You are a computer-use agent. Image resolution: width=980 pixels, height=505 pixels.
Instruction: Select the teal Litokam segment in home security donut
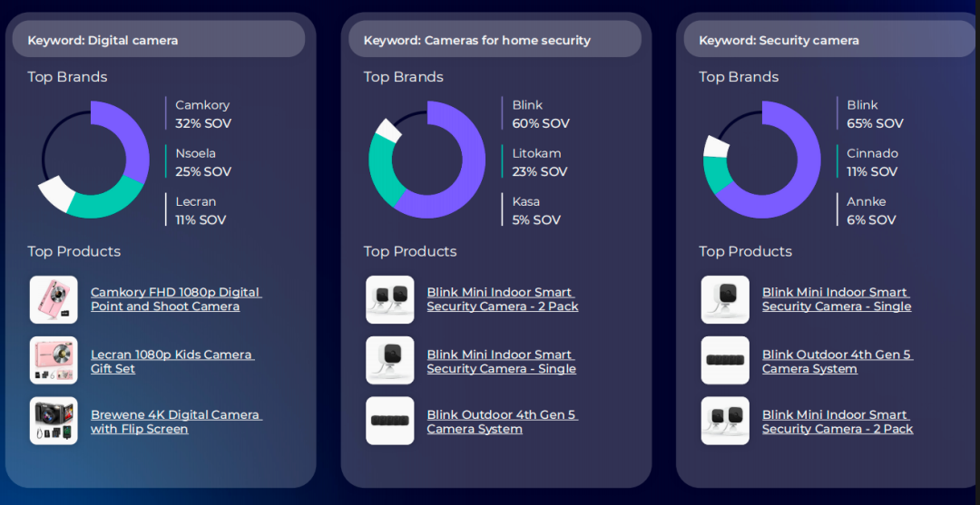380,169
